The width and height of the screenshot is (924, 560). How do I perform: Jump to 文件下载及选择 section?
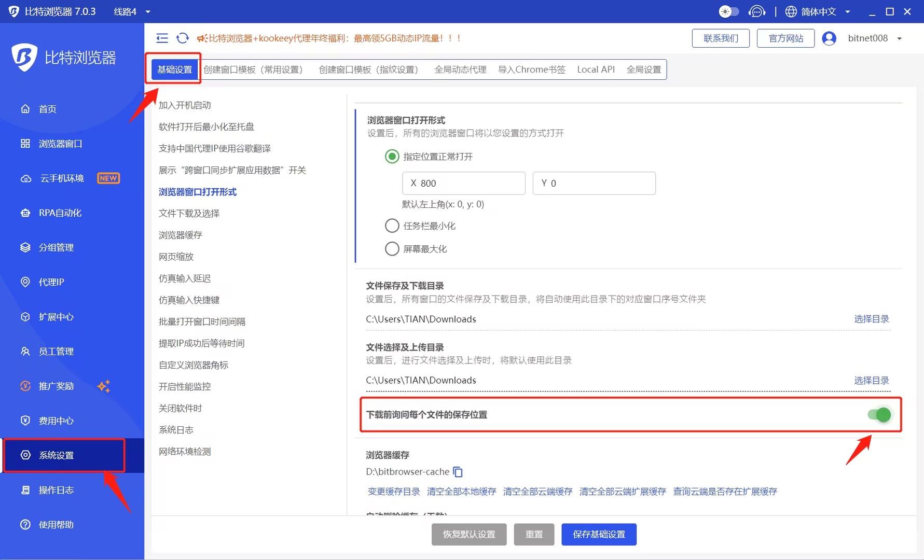tap(189, 214)
